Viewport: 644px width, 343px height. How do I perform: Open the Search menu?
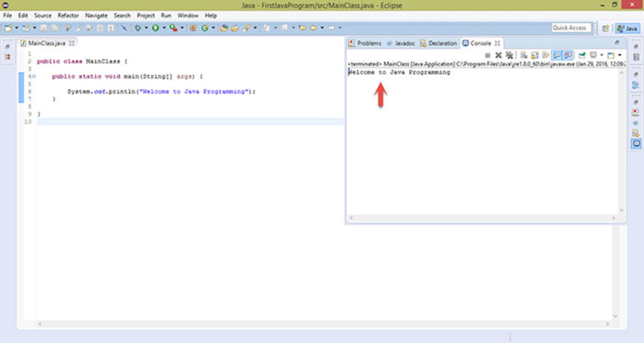122,15
